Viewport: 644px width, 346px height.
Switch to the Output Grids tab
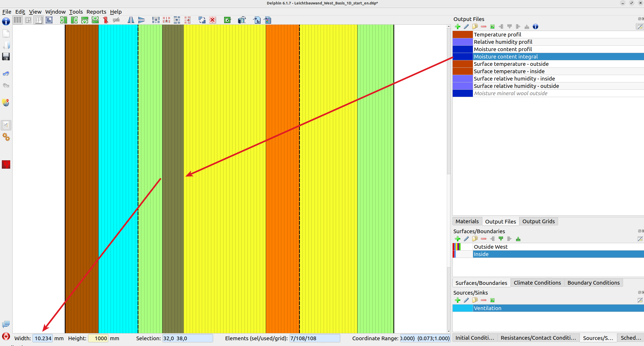click(538, 221)
